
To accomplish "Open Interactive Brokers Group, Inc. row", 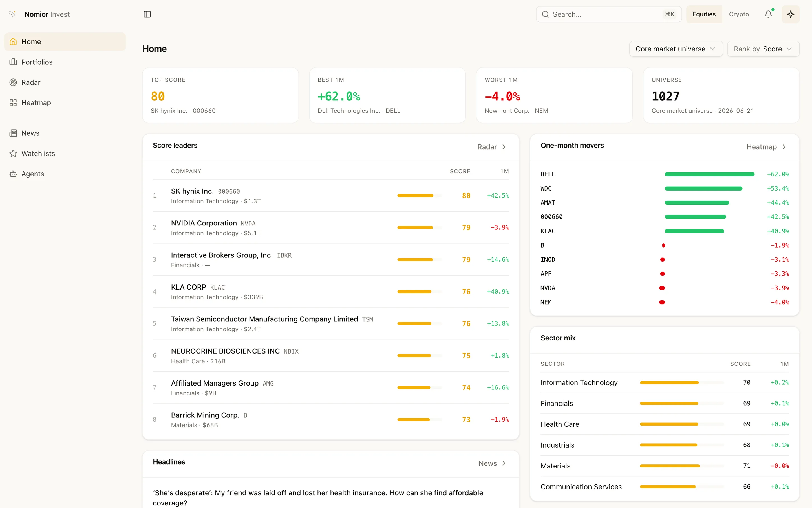I will point(331,259).
